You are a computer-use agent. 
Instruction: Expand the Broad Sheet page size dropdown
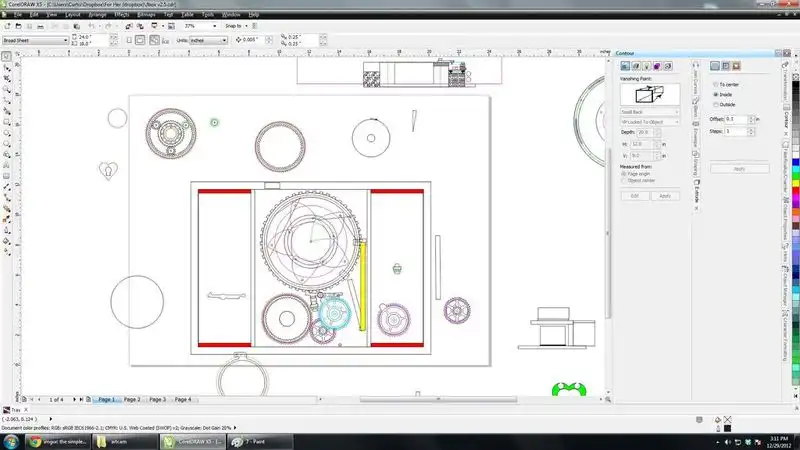(x=66, y=40)
